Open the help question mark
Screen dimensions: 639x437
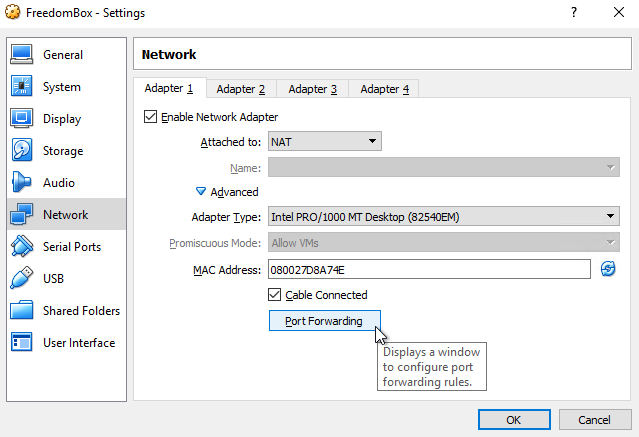pos(574,12)
